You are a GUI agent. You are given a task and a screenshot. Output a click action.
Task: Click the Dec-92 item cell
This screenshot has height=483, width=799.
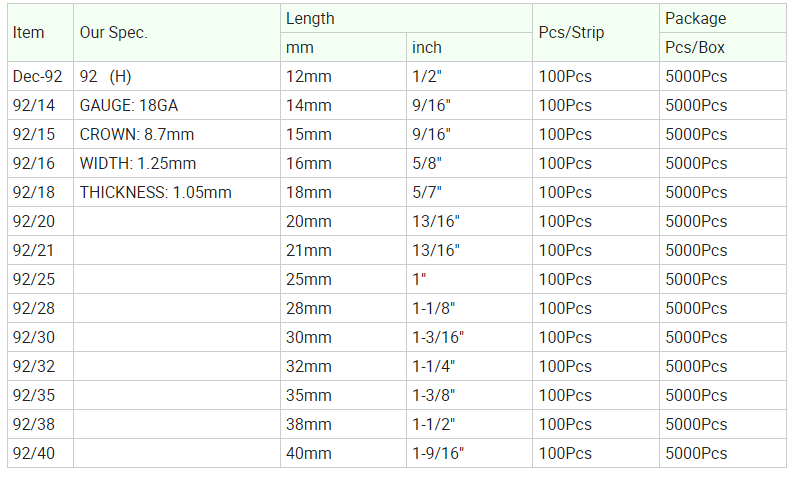coord(40,76)
